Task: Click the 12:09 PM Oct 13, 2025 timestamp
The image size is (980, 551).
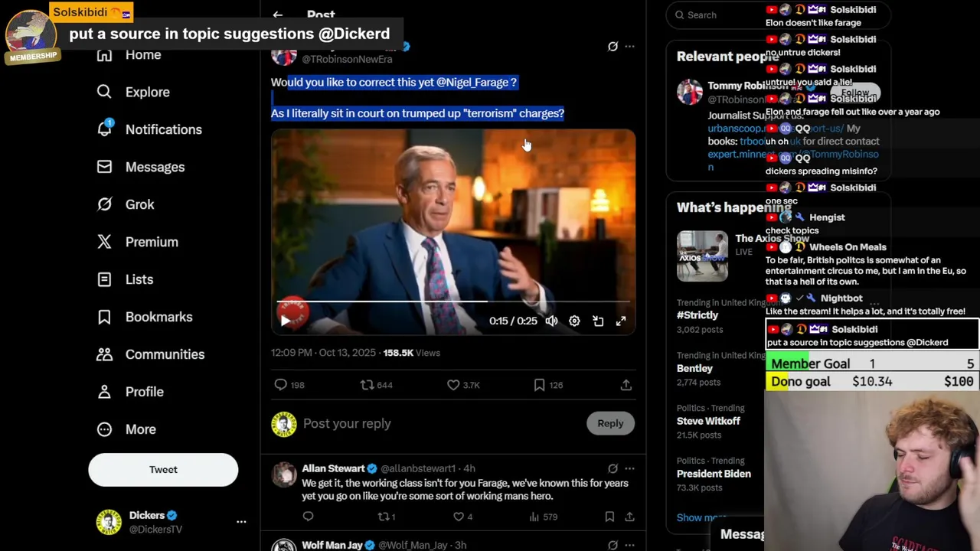Action: coord(323,353)
